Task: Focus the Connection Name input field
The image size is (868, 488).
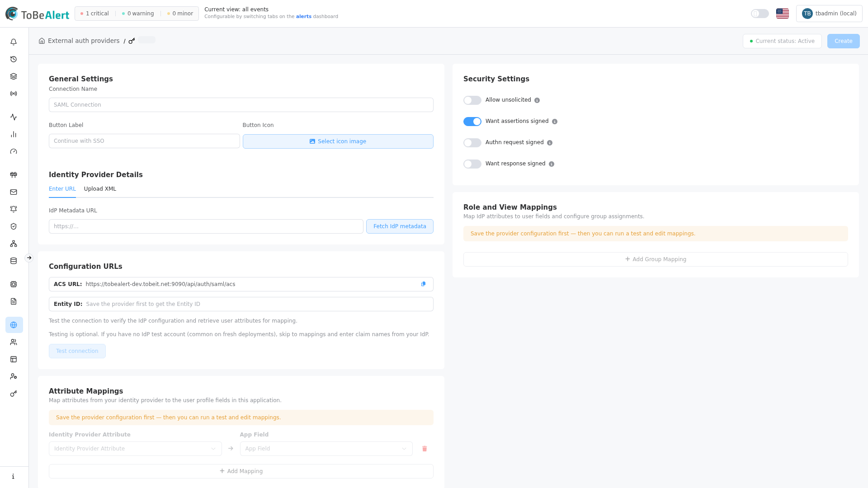Action: 241,105
